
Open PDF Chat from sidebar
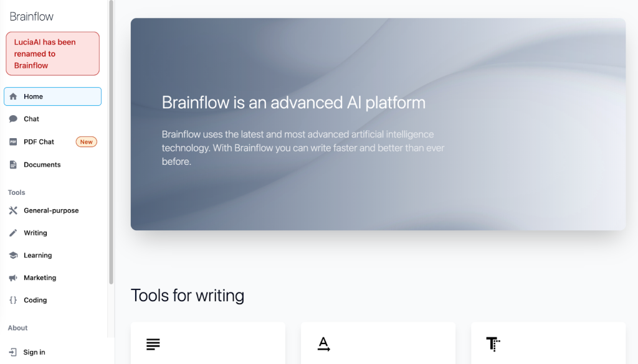click(x=52, y=142)
